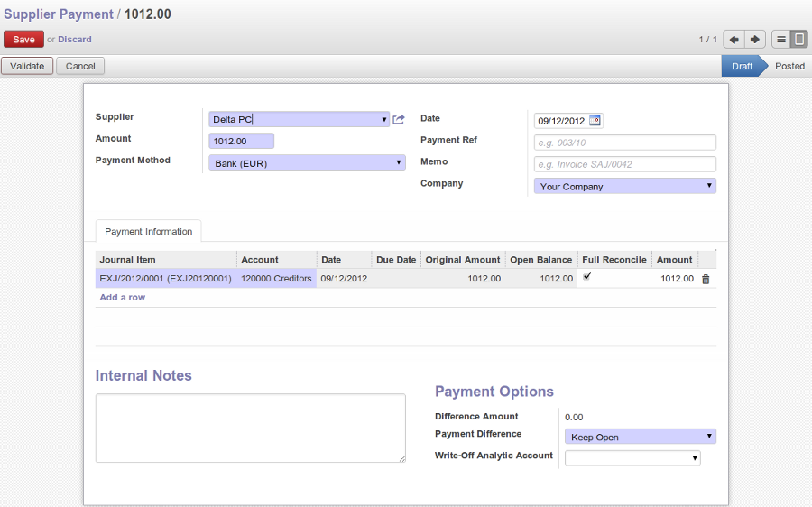
Task: Delete the journal item row with trash icon
Action: click(706, 279)
